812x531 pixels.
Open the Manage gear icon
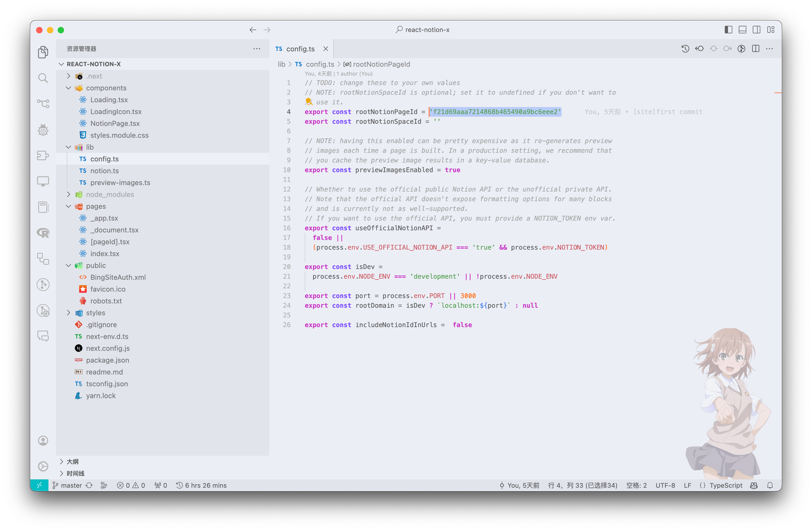point(43,466)
